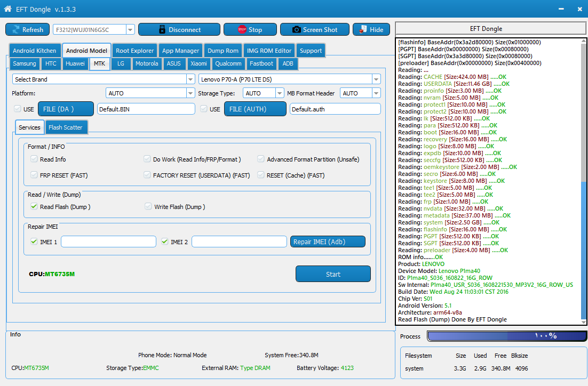The height and width of the screenshot is (386, 588).
Task: Check Do Work (Read Info/FRP/Format)
Action: [x=147, y=159]
